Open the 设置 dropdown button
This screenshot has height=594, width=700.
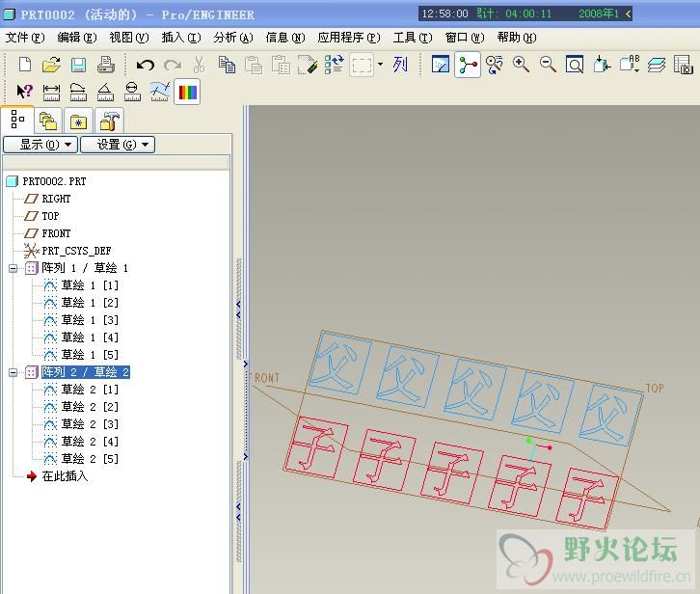118,145
